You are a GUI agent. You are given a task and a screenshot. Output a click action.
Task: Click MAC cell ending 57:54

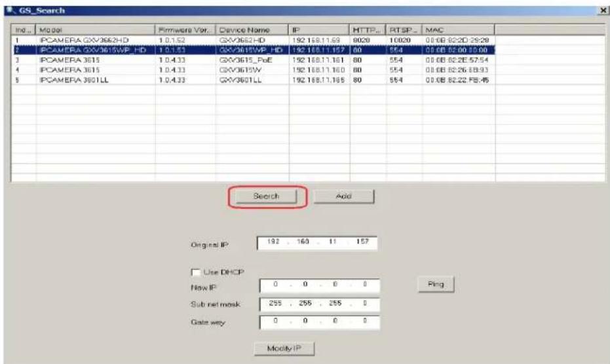pyautogui.click(x=457, y=60)
